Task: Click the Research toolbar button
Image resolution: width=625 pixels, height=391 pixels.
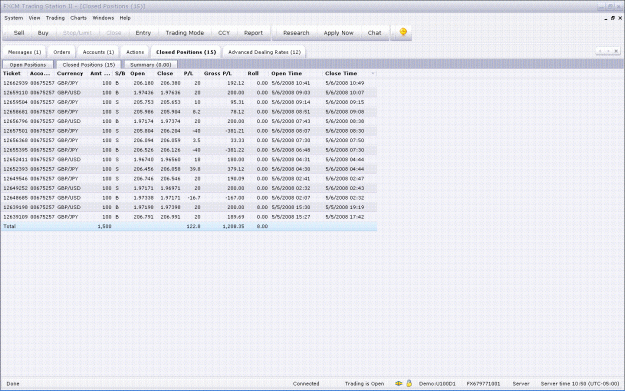Action: point(296,33)
